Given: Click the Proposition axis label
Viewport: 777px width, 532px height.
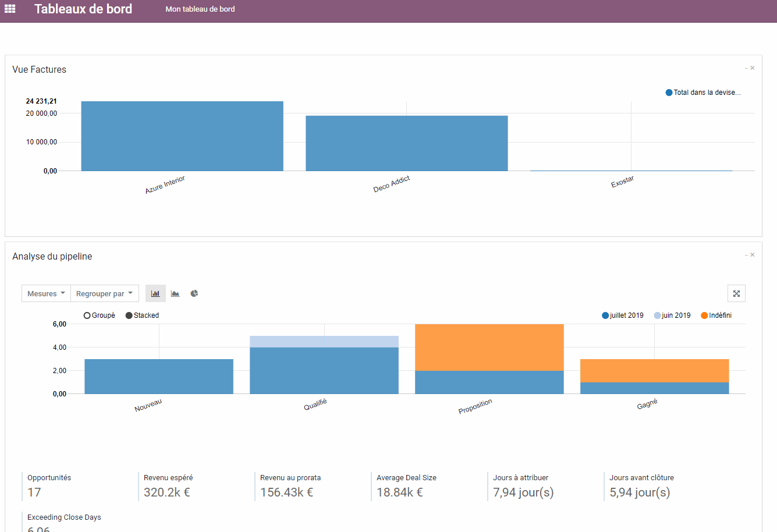Looking at the screenshot, I should click(x=476, y=406).
